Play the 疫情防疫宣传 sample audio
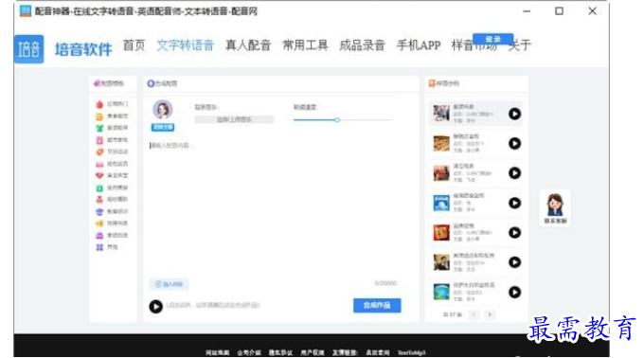Image resolution: width=644 pixels, height=358 pixels. [514, 203]
